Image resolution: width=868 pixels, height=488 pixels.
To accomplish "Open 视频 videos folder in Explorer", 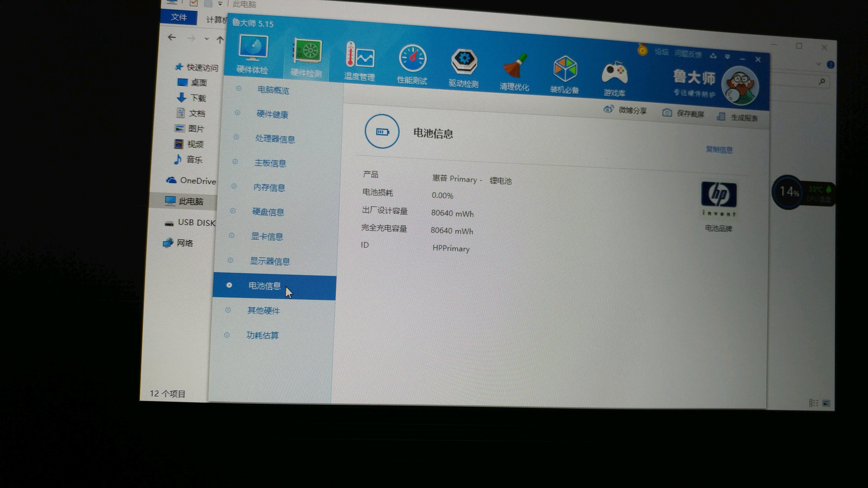I will (x=189, y=144).
